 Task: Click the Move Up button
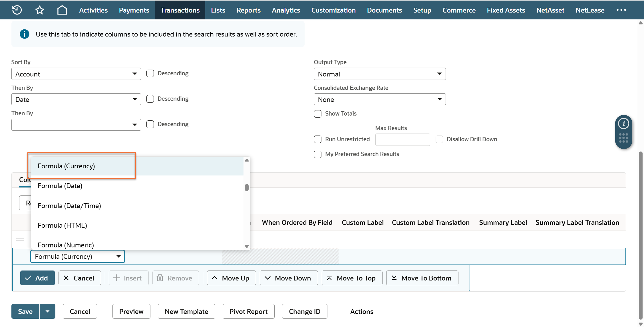pos(231,278)
